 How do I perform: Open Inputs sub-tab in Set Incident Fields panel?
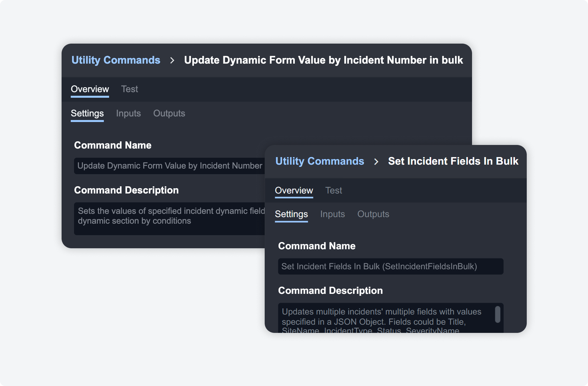point(332,214)
